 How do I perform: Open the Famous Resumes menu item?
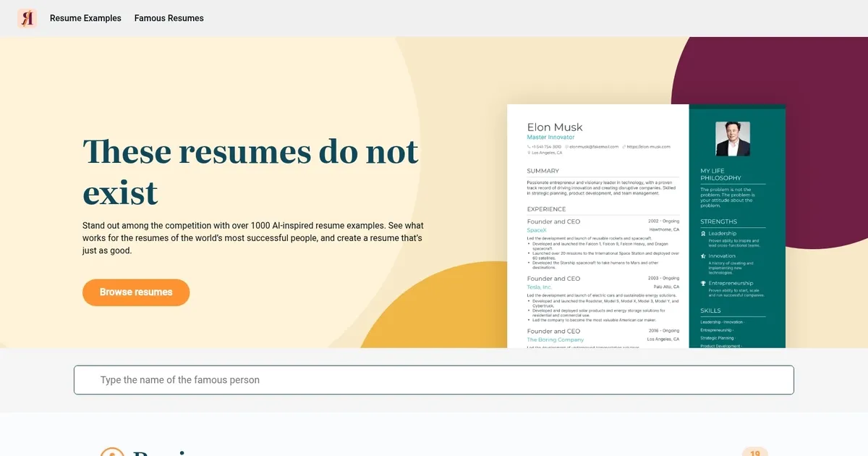tap(169, 18)
